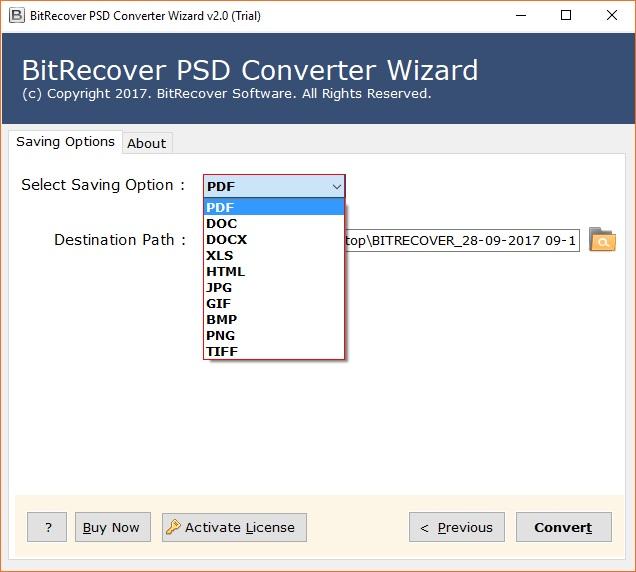Choose DOCX from the saving option list

point(274,239)
